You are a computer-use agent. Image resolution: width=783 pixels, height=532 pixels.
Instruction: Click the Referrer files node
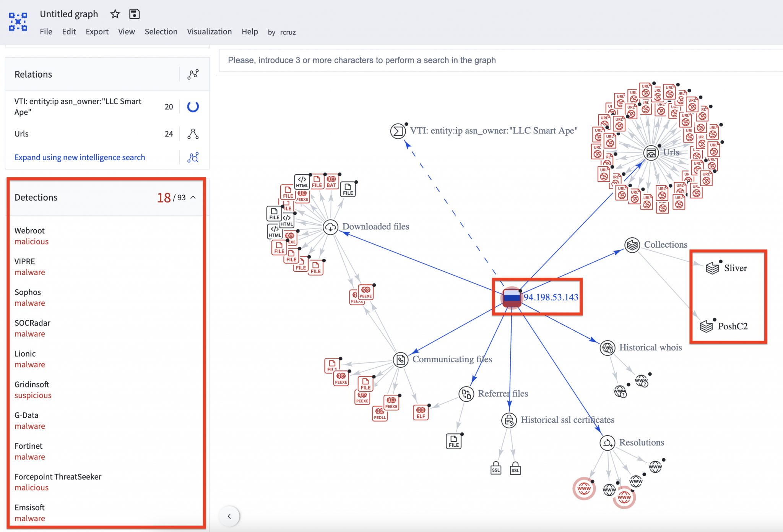pos(466,394)
